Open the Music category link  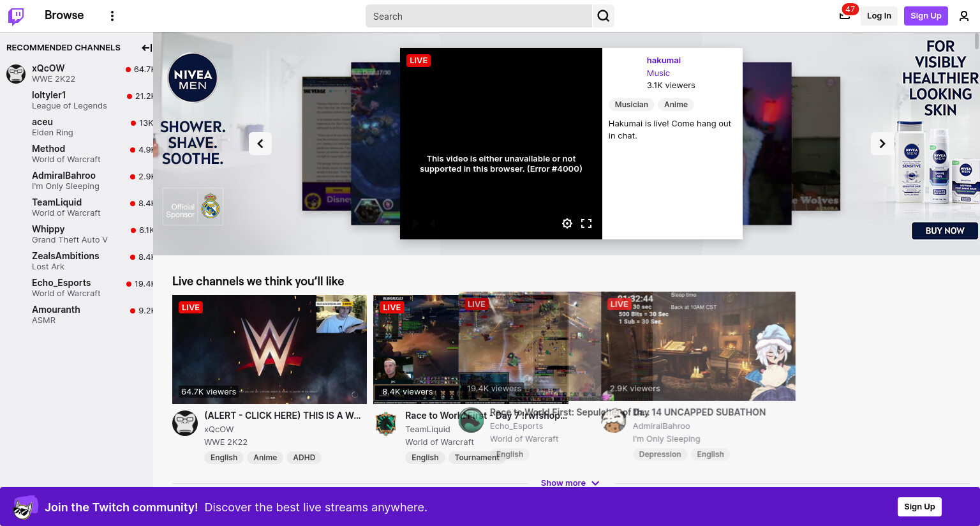[658, 73]
